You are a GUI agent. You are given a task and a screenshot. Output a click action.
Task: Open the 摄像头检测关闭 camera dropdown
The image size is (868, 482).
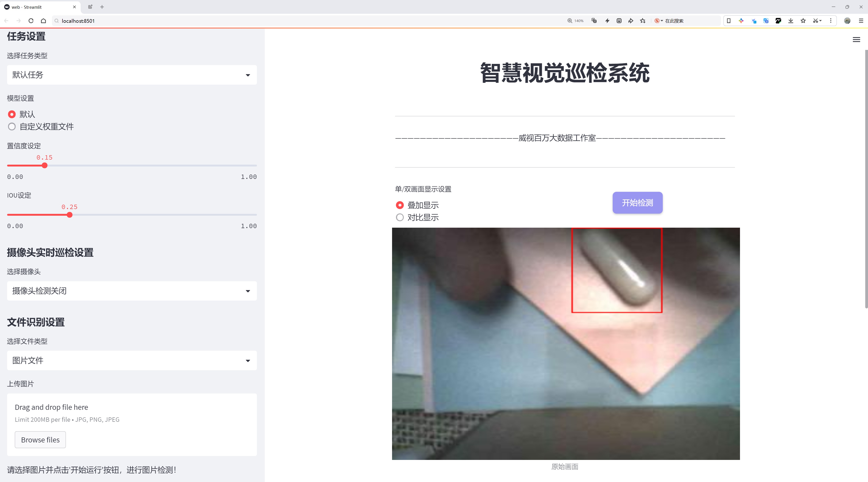[132, 291]
